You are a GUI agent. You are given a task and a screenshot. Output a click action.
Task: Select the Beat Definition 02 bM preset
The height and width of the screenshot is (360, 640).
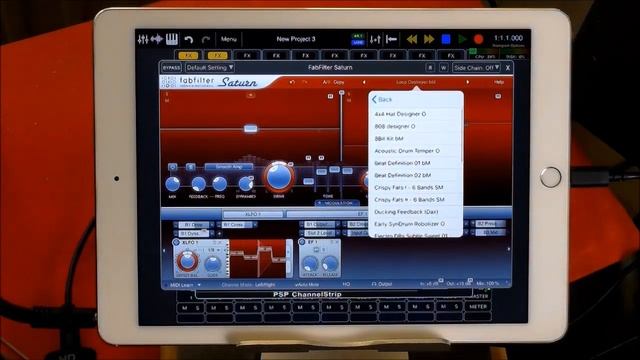416,175
